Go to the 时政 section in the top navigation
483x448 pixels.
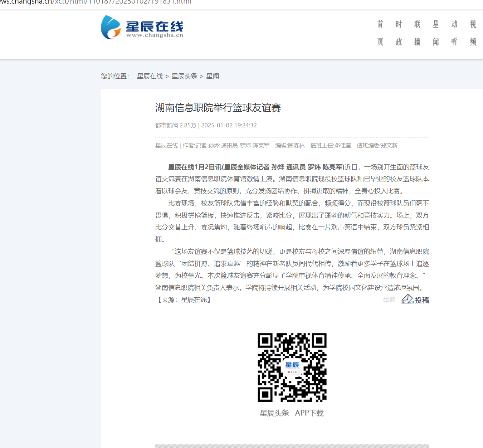(399, 33)
